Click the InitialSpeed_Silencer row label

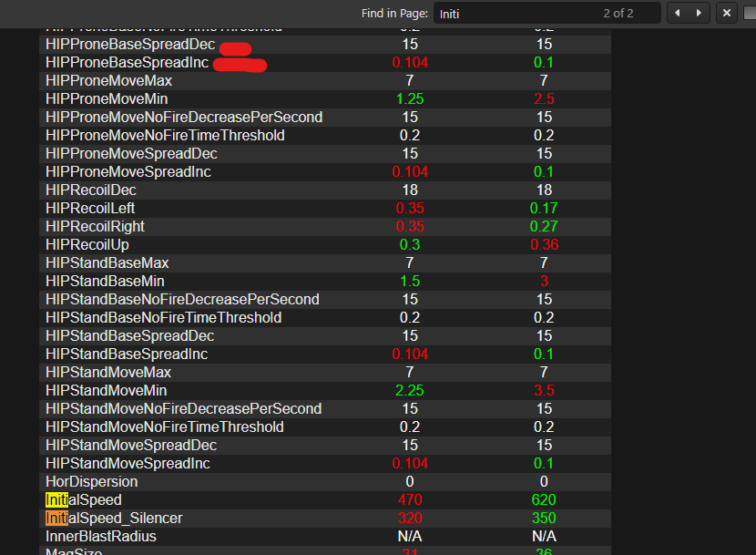pos(114,518)
